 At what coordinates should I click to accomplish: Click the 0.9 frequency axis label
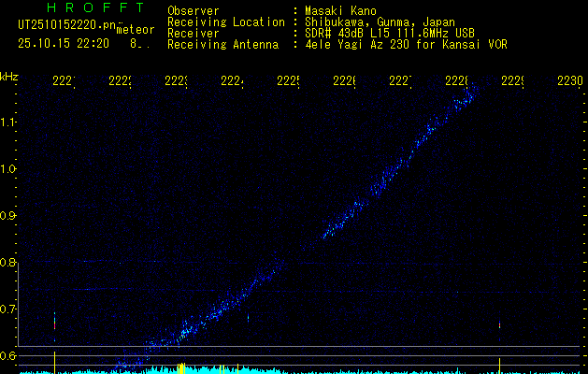[7, 216]
